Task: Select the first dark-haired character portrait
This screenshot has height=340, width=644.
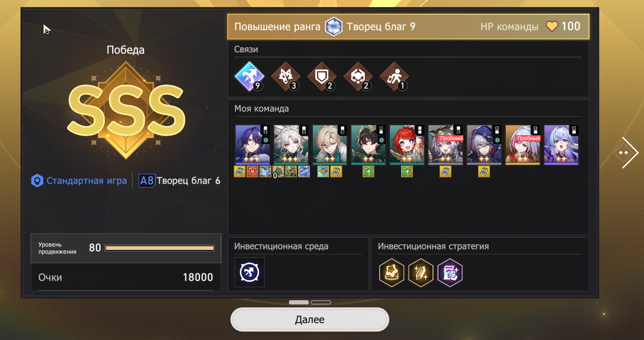Action: pos(252,145)
